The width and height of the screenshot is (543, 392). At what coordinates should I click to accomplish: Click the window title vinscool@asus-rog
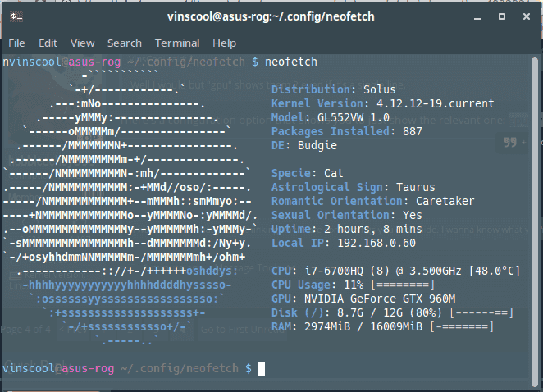pos(271,16)
